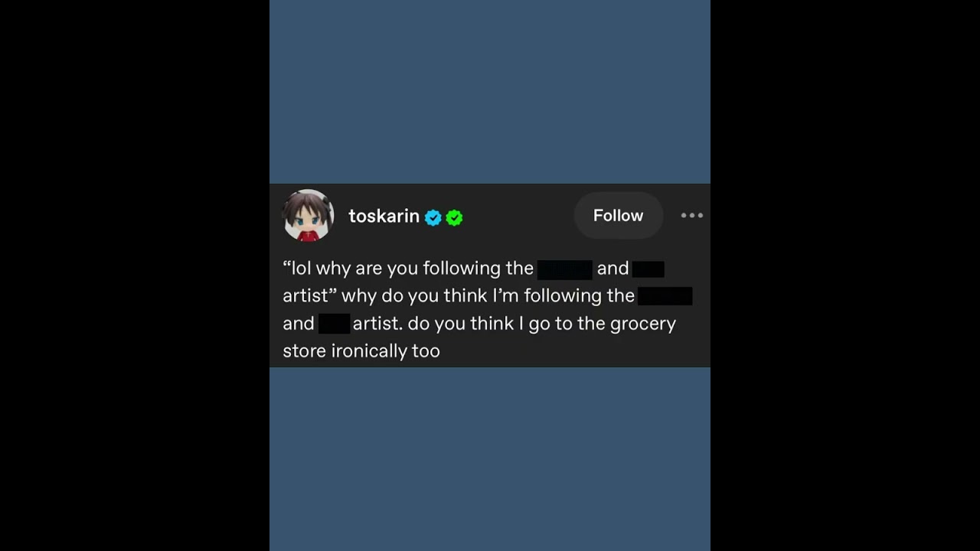Screen dimensions: 980x551
Task: Open the three-dot more options menu
Action: point(691,216)
